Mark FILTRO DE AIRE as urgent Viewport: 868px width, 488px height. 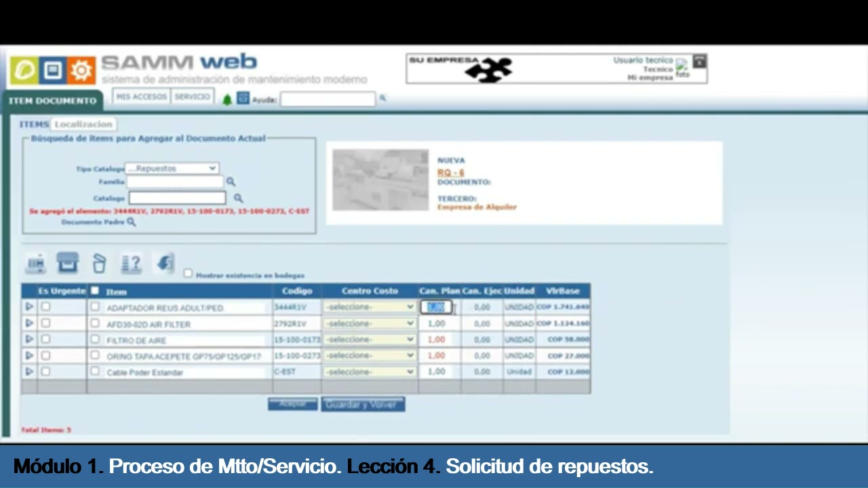(x=45, y=340)
